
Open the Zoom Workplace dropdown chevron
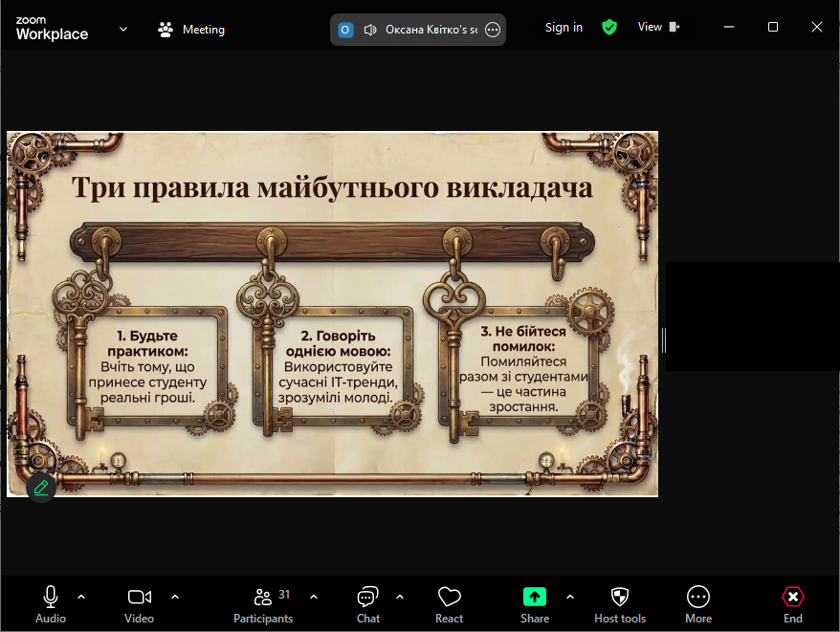(x=123, y=29)
